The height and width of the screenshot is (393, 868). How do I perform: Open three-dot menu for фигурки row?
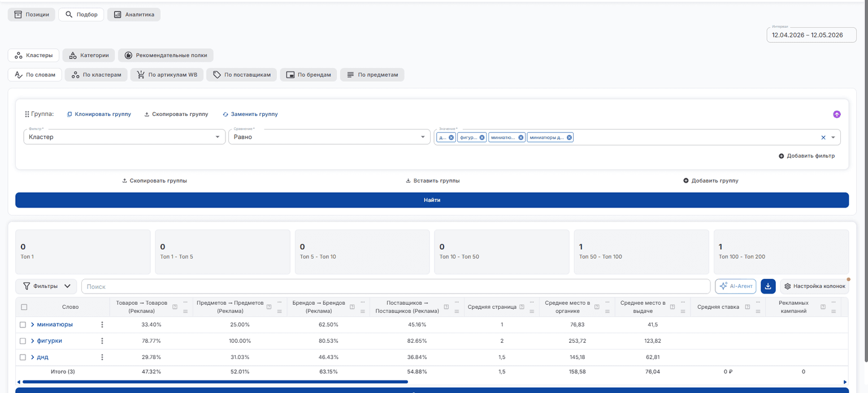pyautogui.click(x=102, y=341)
